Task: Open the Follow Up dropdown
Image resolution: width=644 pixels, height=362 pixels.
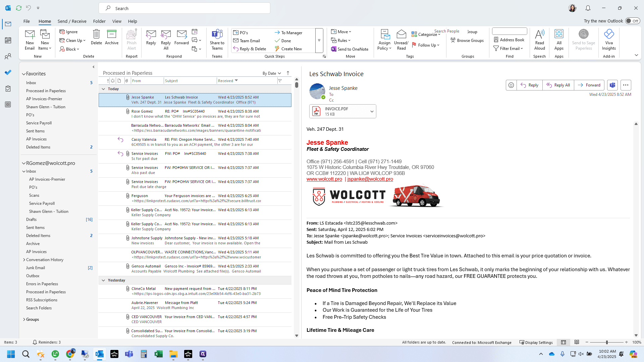Action: tap(425, 45)
